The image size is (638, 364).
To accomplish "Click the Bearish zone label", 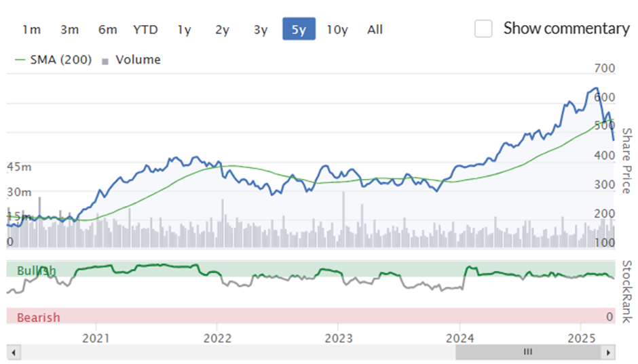I will [x=38, y=317].
